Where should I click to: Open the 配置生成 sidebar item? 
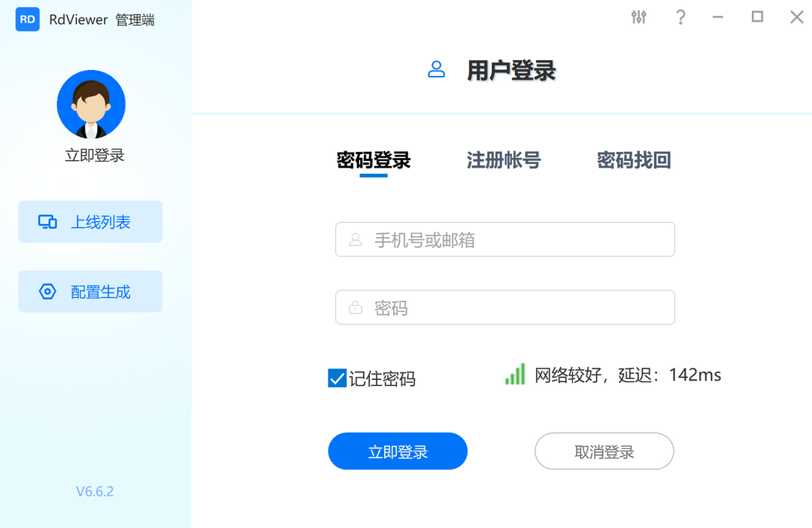click(90, 291)
